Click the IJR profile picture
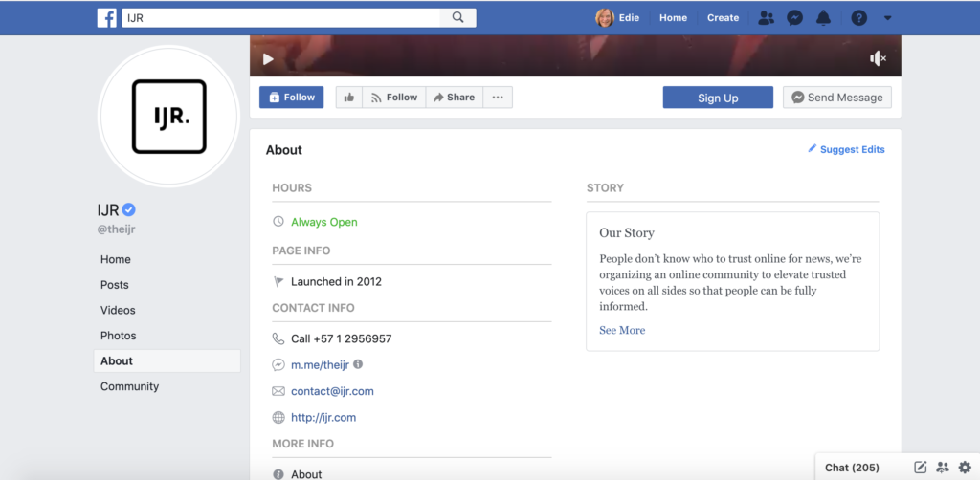Image resolution: width=980 pixels, height=480 pixels. click(168, 116)
